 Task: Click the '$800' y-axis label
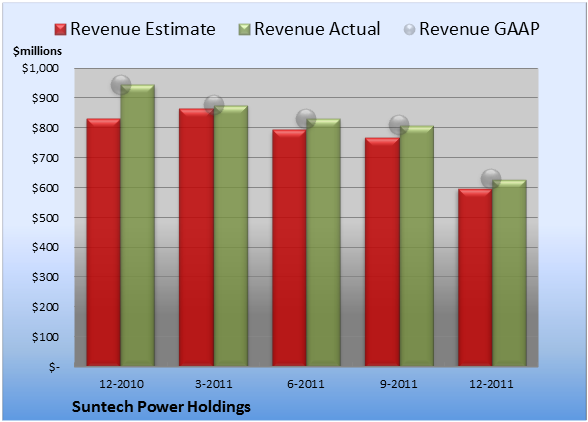coord(45,128)
